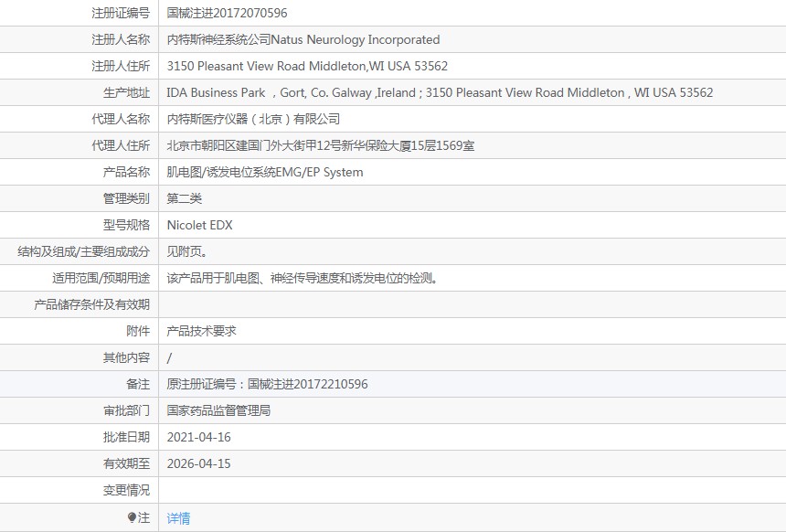Click the 变更情况 label
The width and height of the screenshot is (786, 532).
(126, 491)
